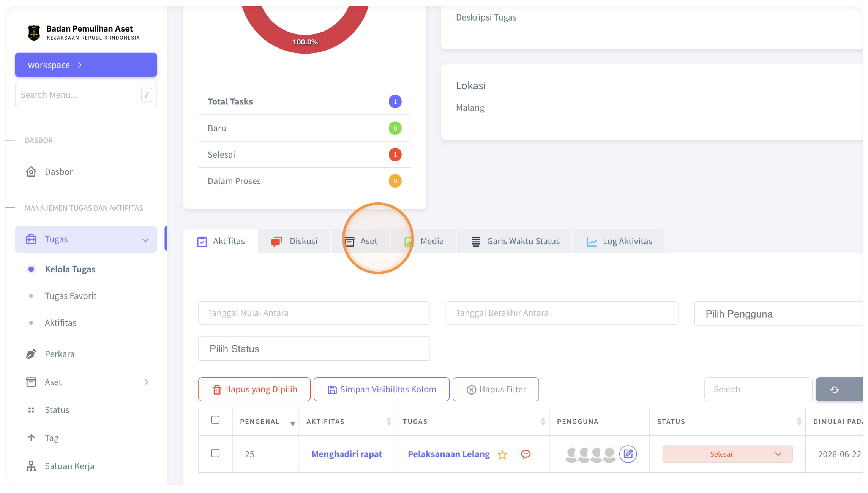Image resolution: width=868 pixels, height=493 pixels.
Task: Switch to the Diskusi tab
Action: click(x=294, y=241)
